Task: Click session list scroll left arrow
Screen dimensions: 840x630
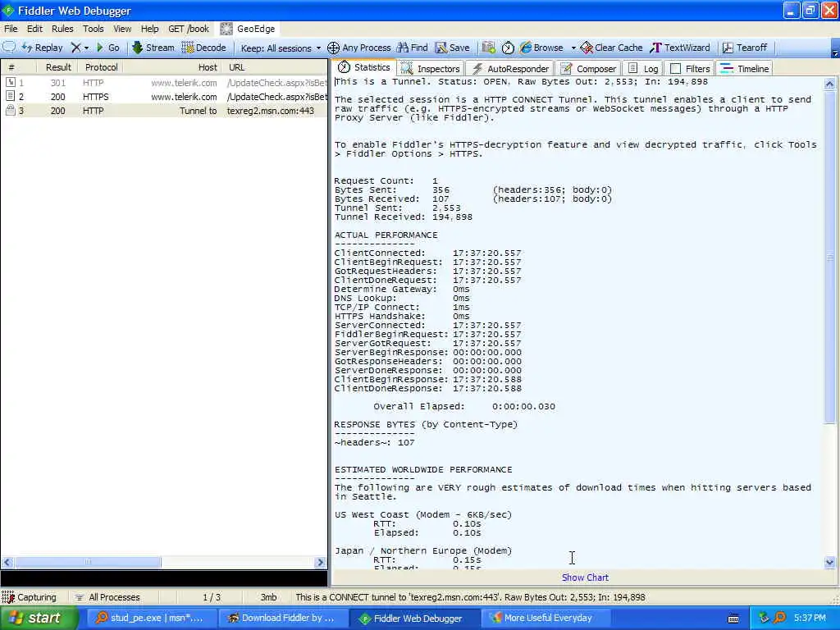Action: coord(7,562)
